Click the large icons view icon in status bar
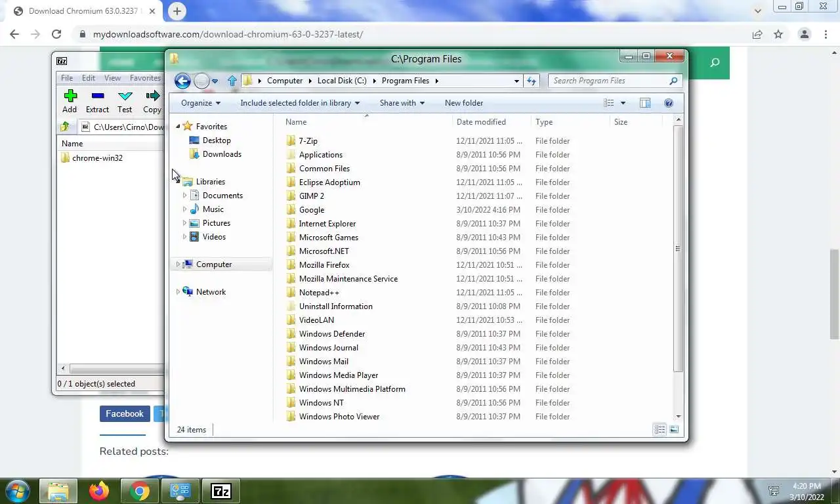This screenshot has width=840, height=504. [675, 429]
